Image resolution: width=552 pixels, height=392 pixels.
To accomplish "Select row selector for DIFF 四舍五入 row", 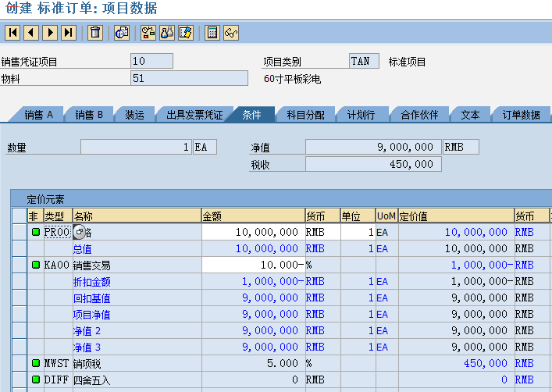I will coord(20,380).
